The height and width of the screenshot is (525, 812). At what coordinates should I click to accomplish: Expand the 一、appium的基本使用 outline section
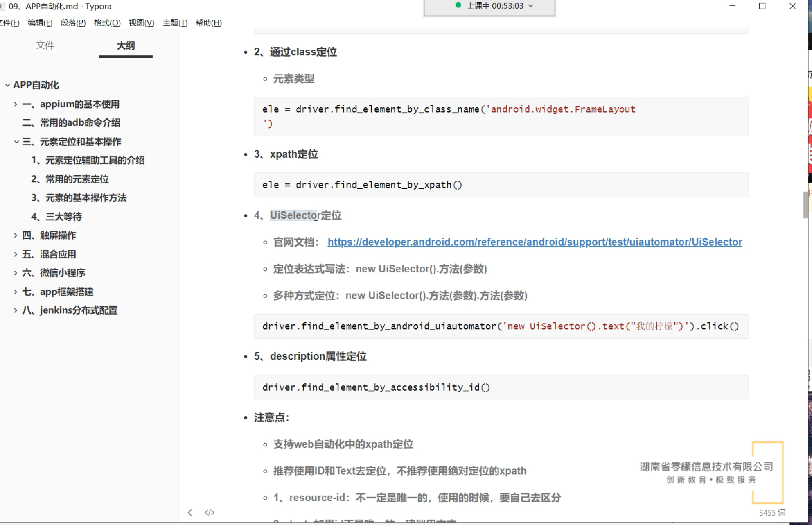tap(16, 104)
